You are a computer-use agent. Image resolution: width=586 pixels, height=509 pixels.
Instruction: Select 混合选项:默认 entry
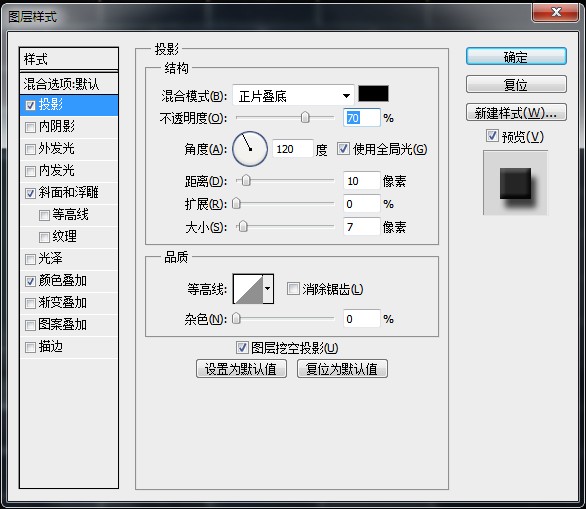pyautogui.click(x=69, y=84)
